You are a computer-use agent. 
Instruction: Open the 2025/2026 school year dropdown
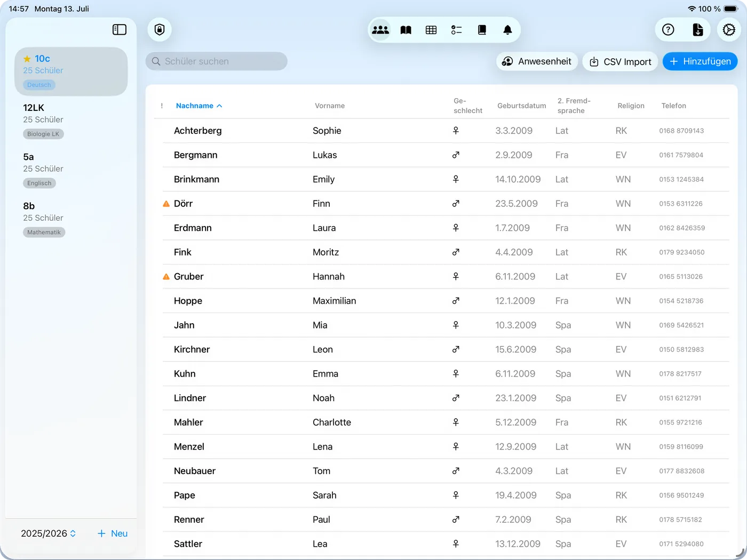[48, 533]
